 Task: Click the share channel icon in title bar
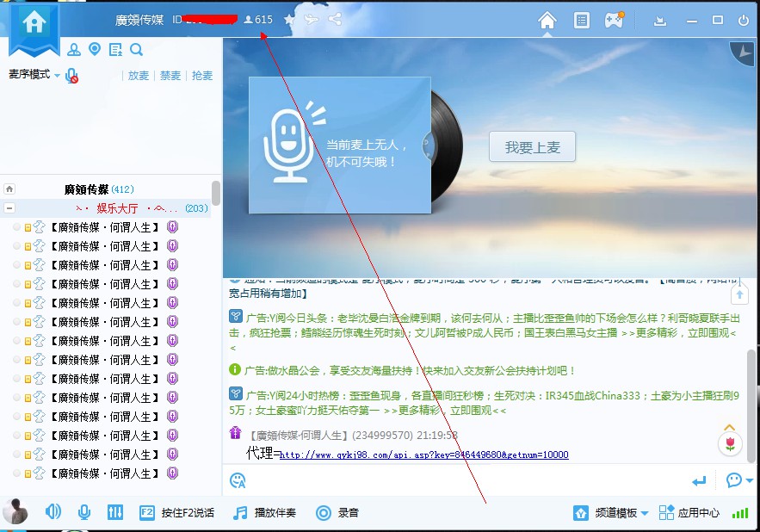tap(335, 19)
